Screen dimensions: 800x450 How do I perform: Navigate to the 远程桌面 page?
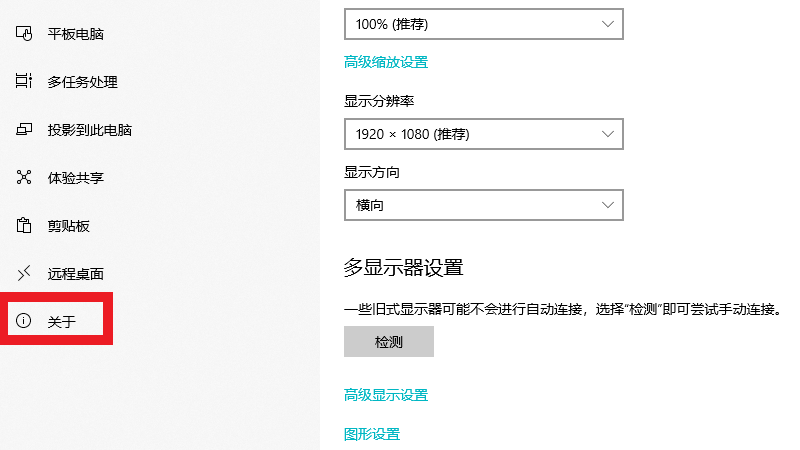(76, 273)
